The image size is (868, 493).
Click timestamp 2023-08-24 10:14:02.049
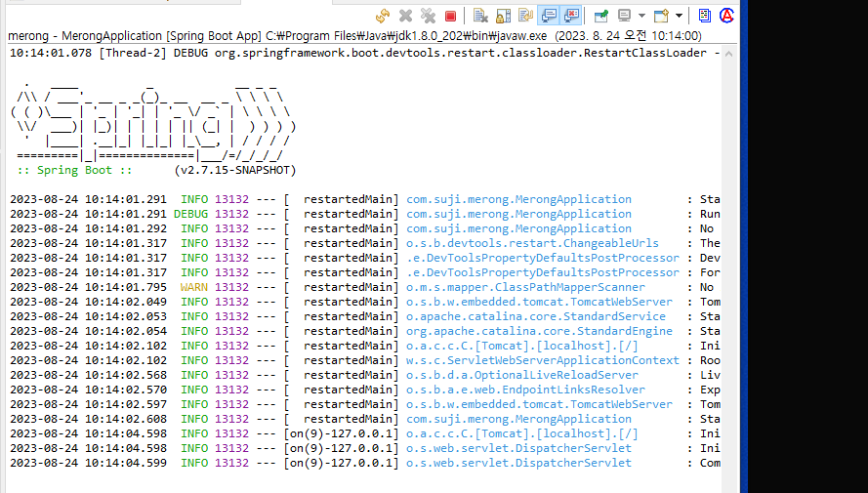tap(88, 302)
